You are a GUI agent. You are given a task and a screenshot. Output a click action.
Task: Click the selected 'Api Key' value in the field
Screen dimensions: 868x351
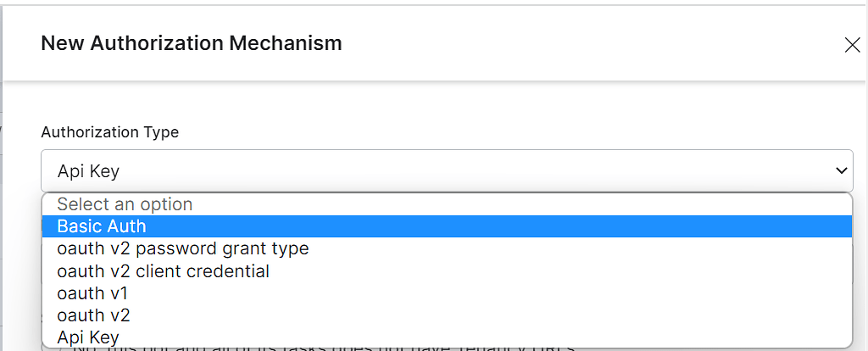[88, 171]
